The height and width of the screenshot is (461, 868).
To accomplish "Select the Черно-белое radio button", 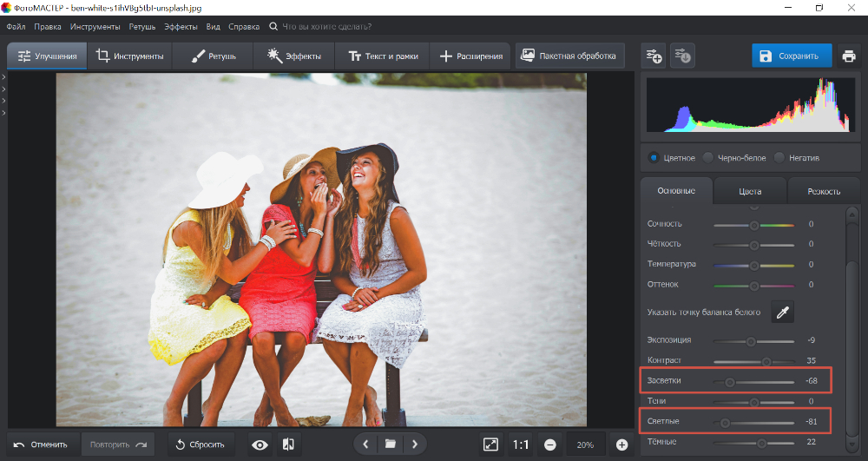I will pyautogui.click(x=708, y=158).
